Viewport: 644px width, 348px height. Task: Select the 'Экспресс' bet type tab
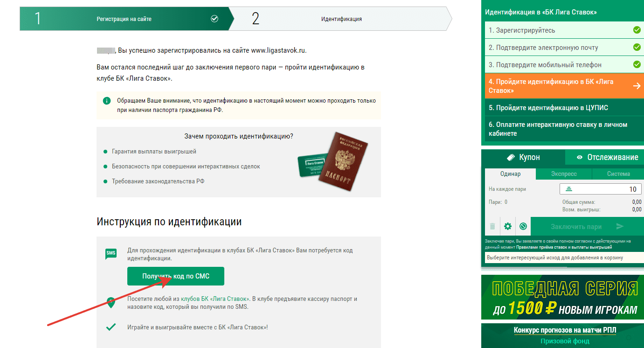pos(564,174)
